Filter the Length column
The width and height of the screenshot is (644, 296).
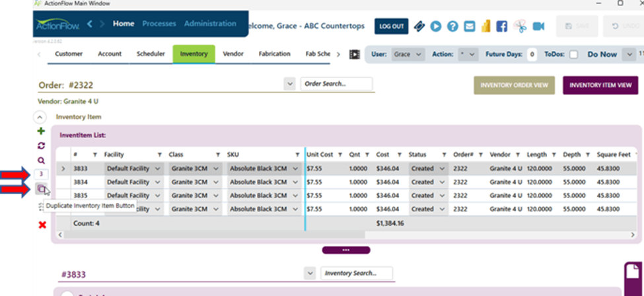554,155
